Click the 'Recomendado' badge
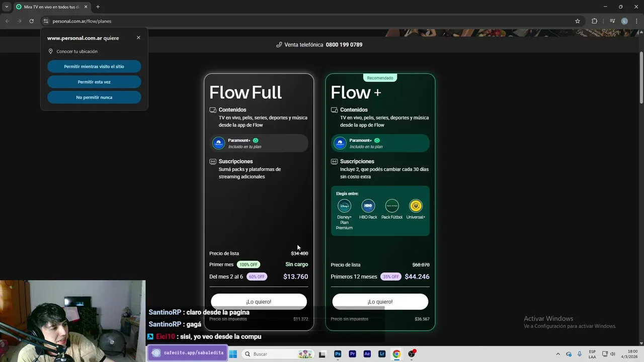The height and width of the screenshot is (362, 644). tap(380, 78)
